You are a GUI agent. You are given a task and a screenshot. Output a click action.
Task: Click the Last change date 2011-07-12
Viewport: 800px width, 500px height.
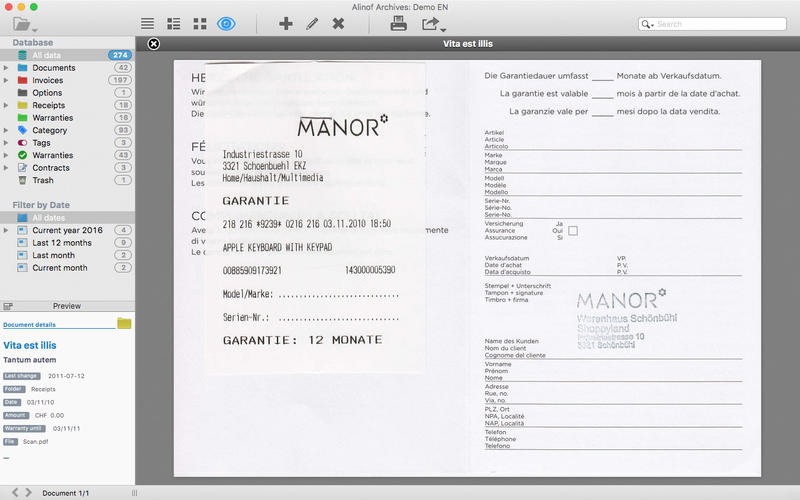(x=66, y=376)
